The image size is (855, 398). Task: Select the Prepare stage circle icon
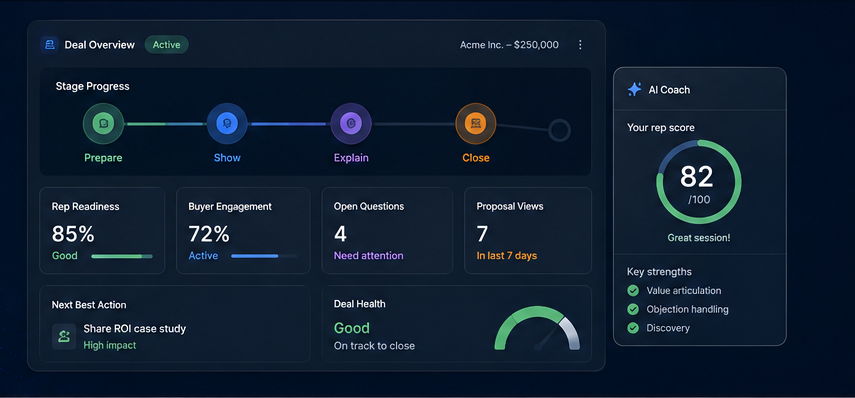104,124
